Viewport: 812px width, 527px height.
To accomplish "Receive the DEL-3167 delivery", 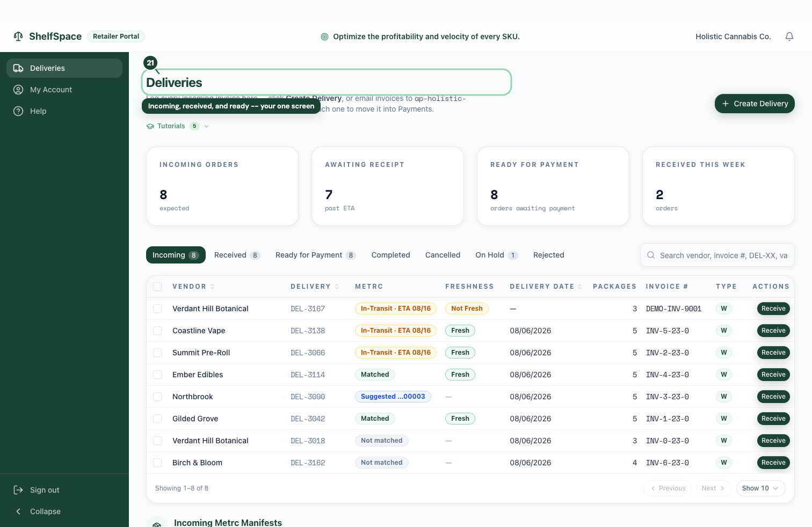I will click(x=773, y=309).
